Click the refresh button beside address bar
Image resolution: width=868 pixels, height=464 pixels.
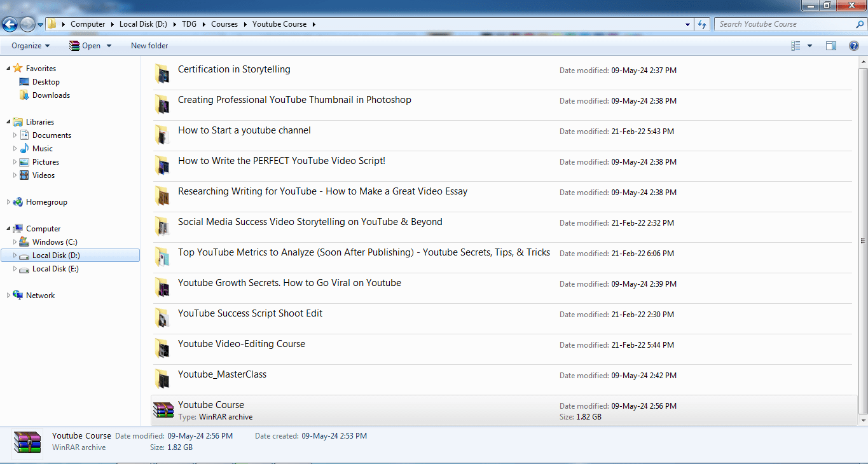coord(702,24)
